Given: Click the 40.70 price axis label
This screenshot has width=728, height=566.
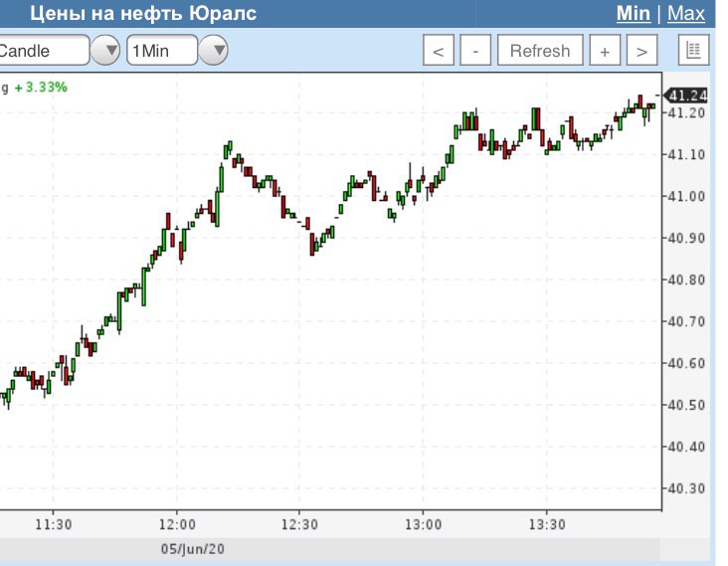Looking at the screenshot, I should pos(686,321).
